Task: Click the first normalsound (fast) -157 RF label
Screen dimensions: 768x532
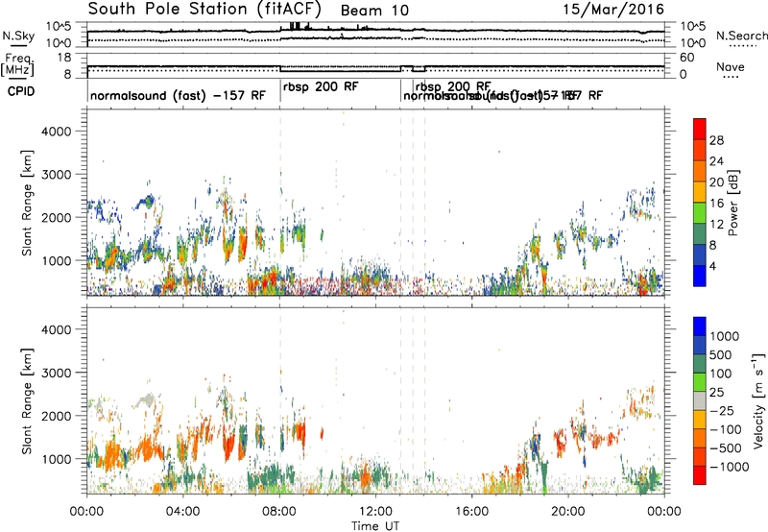Action: pos(178,95)
